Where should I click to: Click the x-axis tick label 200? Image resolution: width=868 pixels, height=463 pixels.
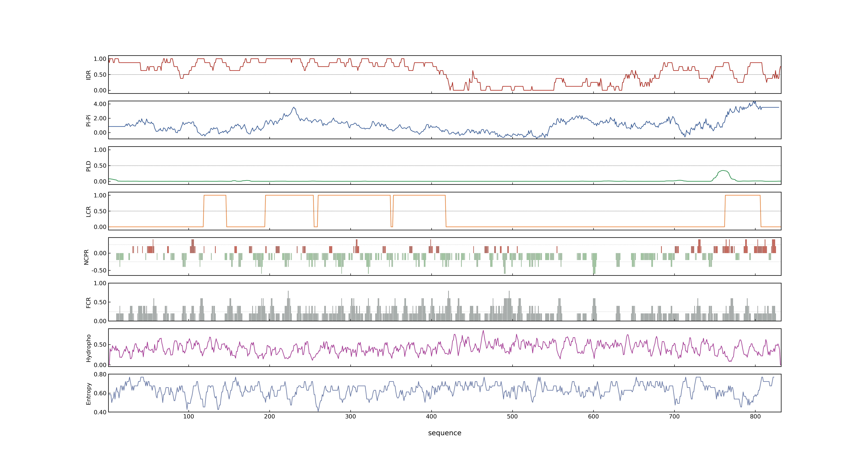(270, 416)
